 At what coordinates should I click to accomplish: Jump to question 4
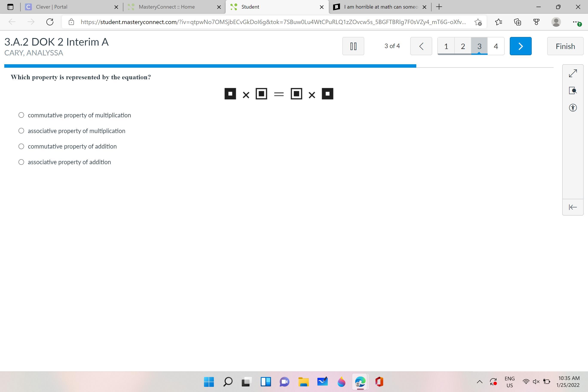[496, 46]
